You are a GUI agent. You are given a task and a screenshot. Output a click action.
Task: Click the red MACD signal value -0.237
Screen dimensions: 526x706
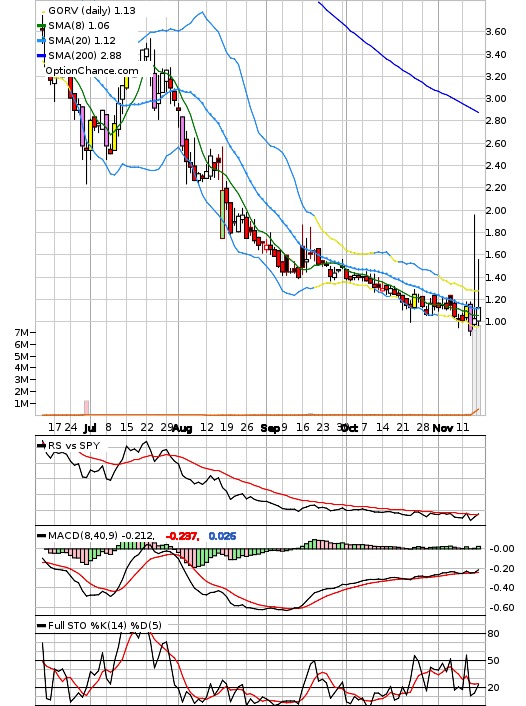[182, 536]
